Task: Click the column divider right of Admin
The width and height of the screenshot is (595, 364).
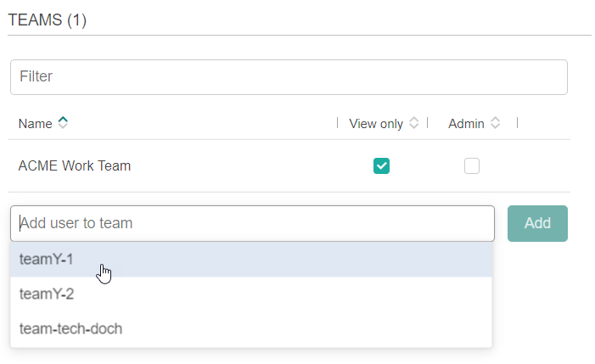Action: [x=517, y=123]
